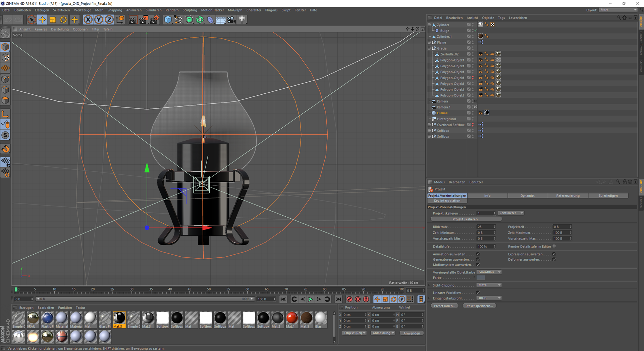Toggle the Y axis lock
This screenshot has width=644, height=351.
pos(99,19)
